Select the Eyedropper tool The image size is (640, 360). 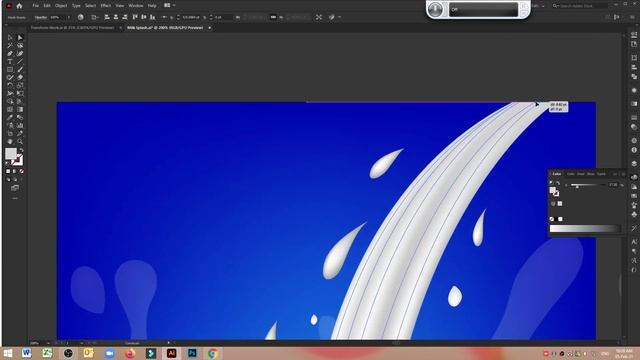10,118
